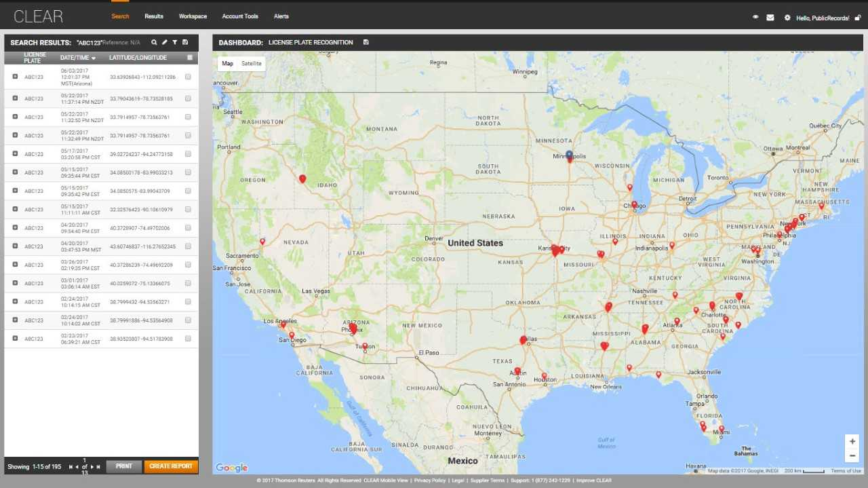Open the search magnifier icon in Search Results

point(154,42)
